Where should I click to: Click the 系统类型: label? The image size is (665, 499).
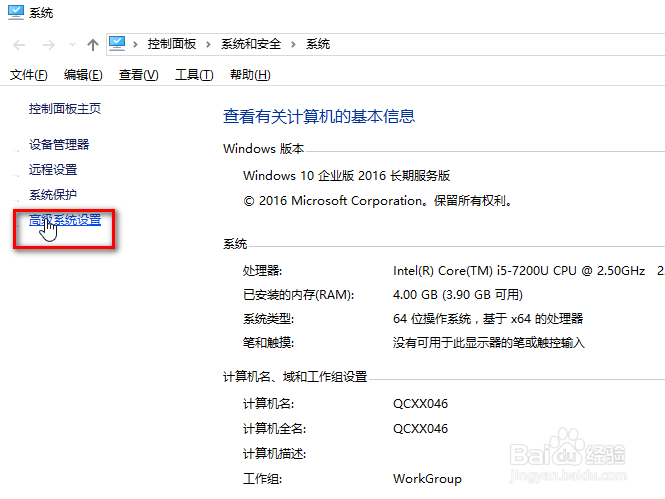(x=268, y=318)
